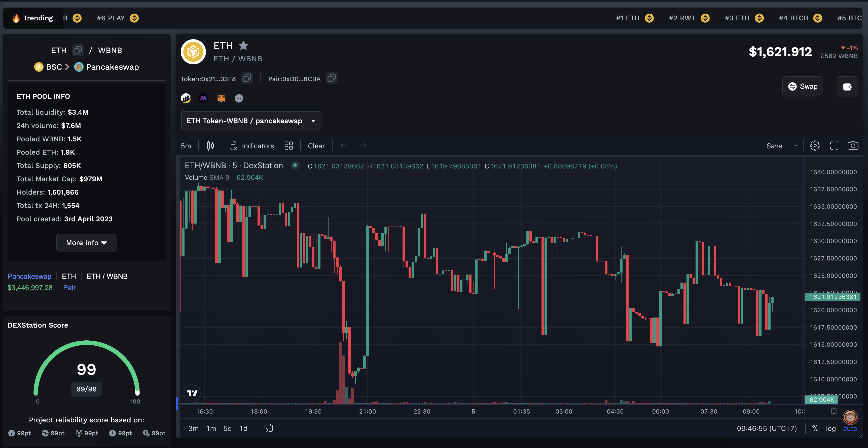This screenshot has width=868, height=448.
Task: Click the chart snapshot camera icon
Action: [852, 146]
